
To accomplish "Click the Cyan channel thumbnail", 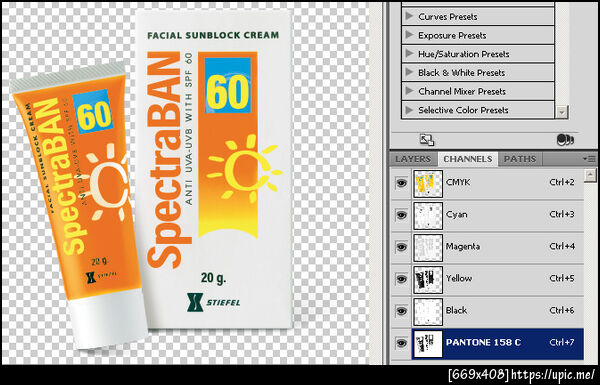I will click(x=428, y=215).
